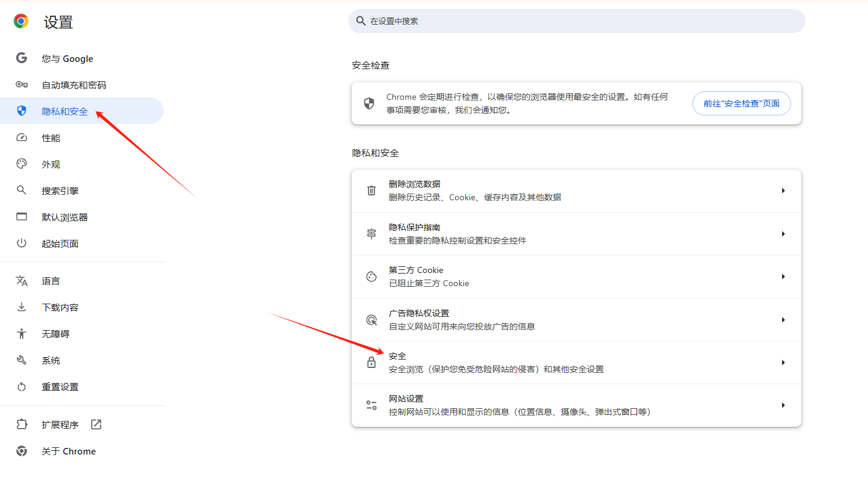Click the Chrome icon for 关于 Chrome

[22, 451]
